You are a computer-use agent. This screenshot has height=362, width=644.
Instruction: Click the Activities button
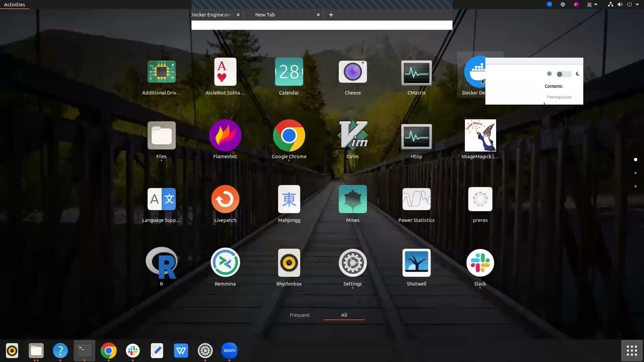[x=15, y=5]
